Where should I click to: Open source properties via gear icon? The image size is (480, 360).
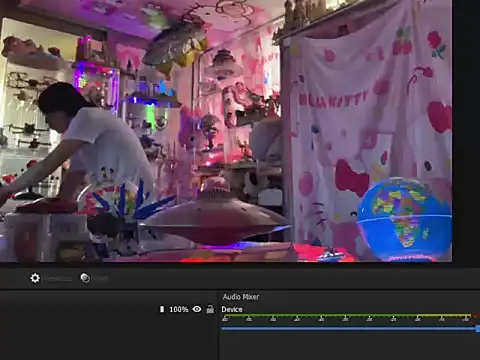point(35,278)
